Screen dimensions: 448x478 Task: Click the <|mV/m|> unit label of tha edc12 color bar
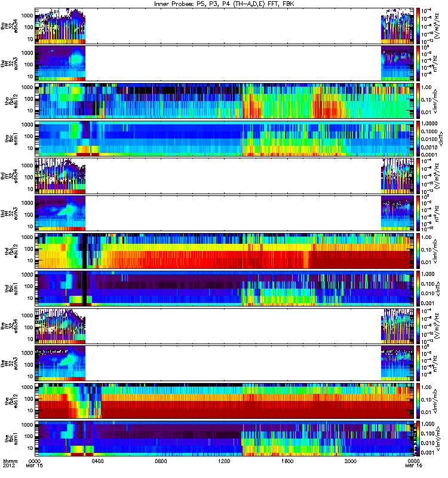click(435, 101)
